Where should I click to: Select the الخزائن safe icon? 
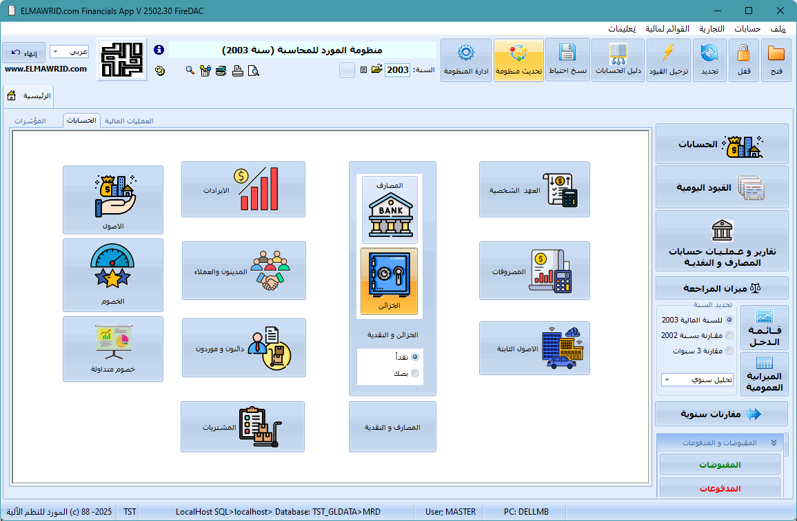coord(390,281)
